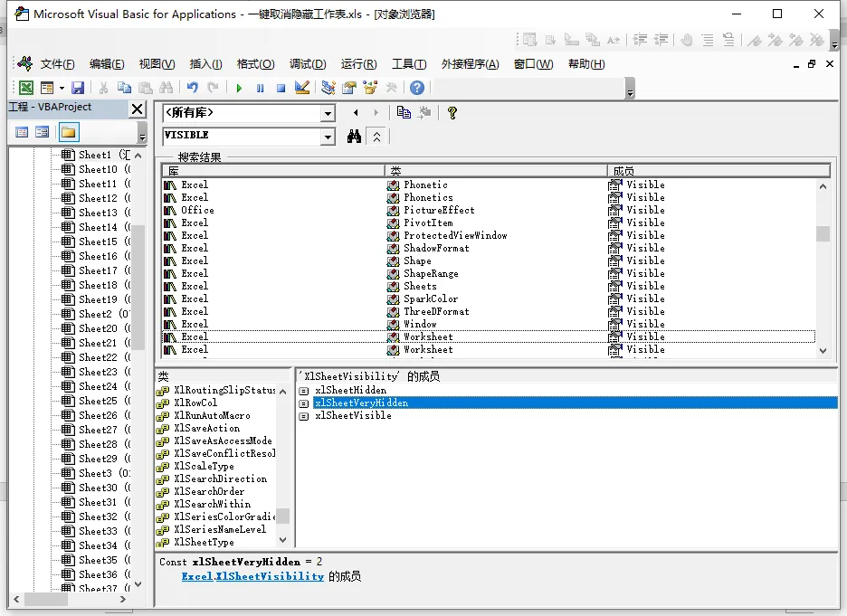Select Sheet10 in the project tree

pyautogui.click(x=98, y=169)
